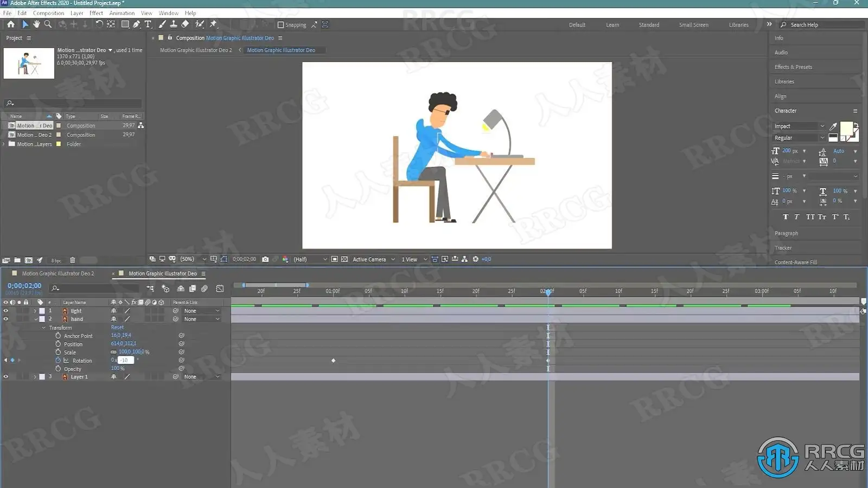868x488 pixels.
Task: Select the Hand tool in toolbar
Action: (36, 24)
